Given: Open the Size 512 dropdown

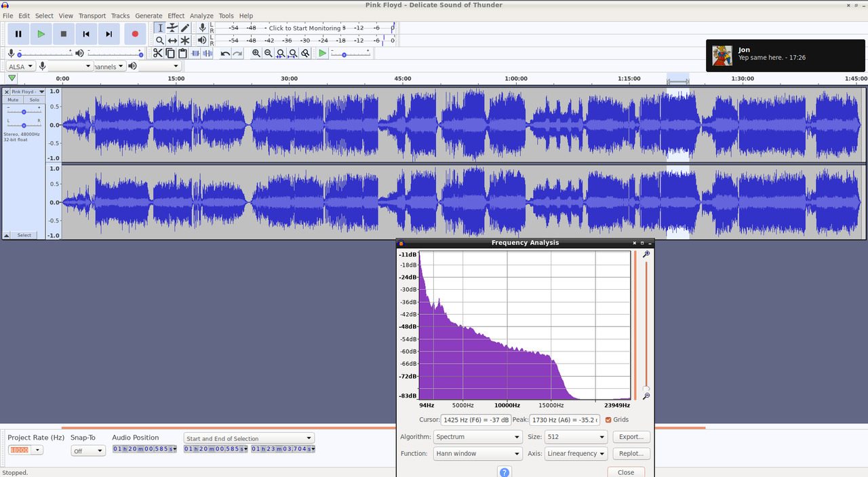Looking at the screenshot, I should point(576,437).
